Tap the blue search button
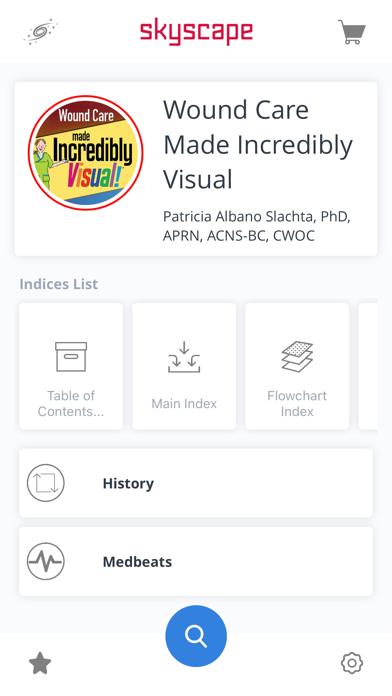The width and height of the screenshot is (392, 696). click(196, 636)
